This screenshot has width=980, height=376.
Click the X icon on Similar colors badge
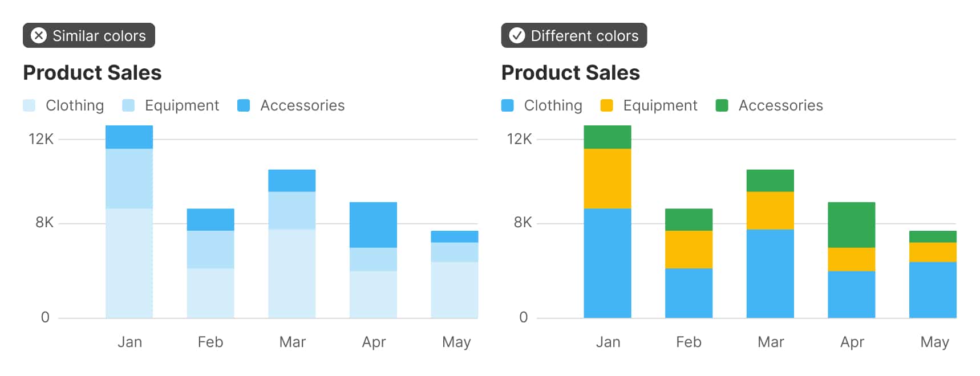click(x=39, y=35)
